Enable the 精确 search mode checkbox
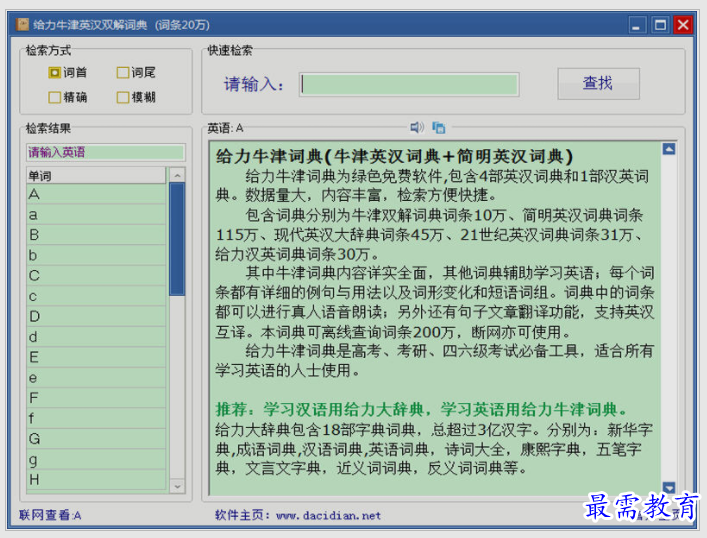This screenshot has height=538, width=707. (54, 97)
